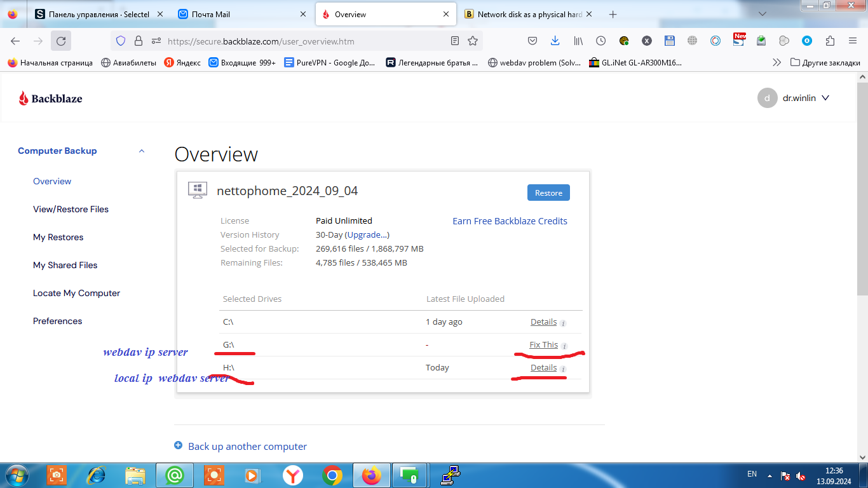Open the Другие закладки bookmarks folder
This screenshot has height=488, width=868.
825,62
